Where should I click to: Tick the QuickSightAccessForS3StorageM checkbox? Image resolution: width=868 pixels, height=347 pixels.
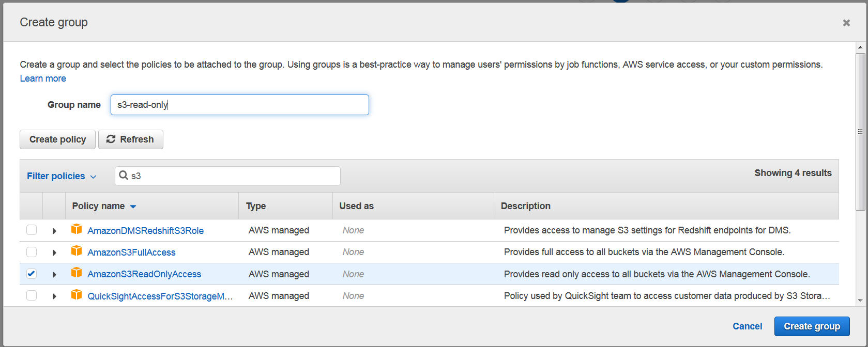pyautogui.click(x=32, y=295)
